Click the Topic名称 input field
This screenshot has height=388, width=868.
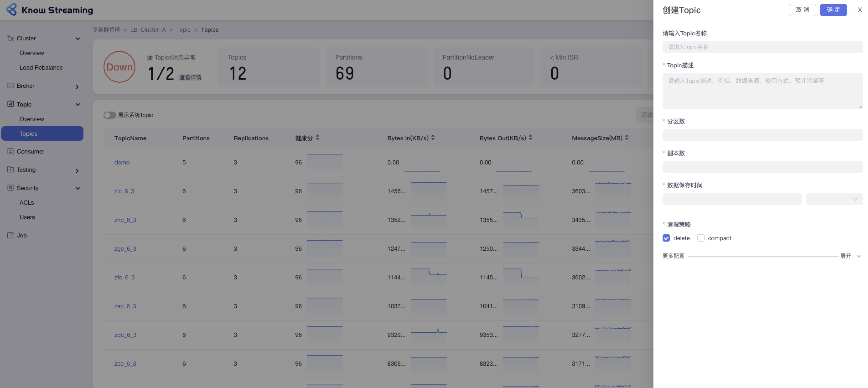coord(762,47)
